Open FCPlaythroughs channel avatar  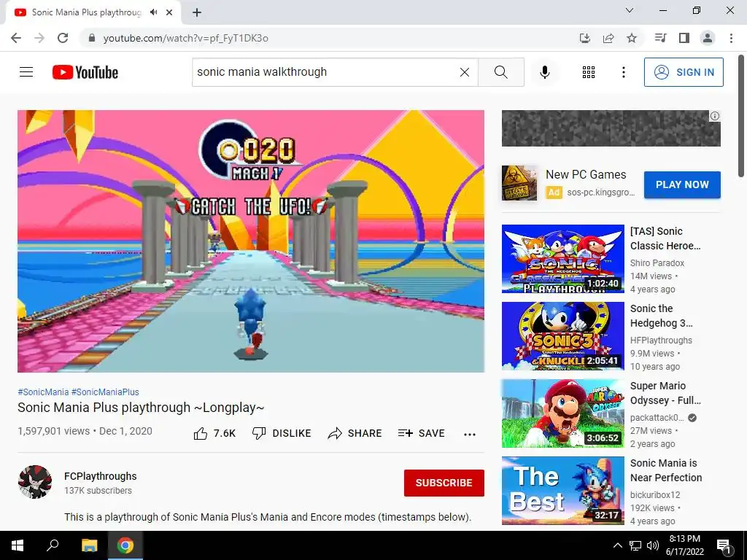pyautogui.click(x=35, y=482)
